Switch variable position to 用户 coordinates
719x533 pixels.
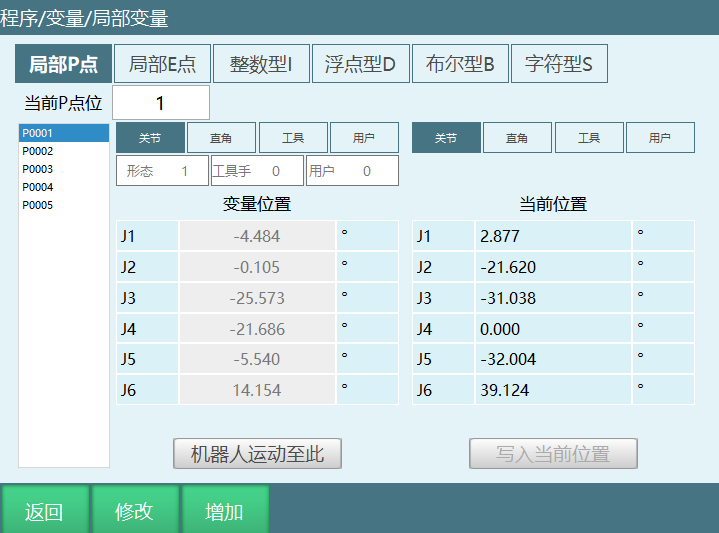(364, 138)
